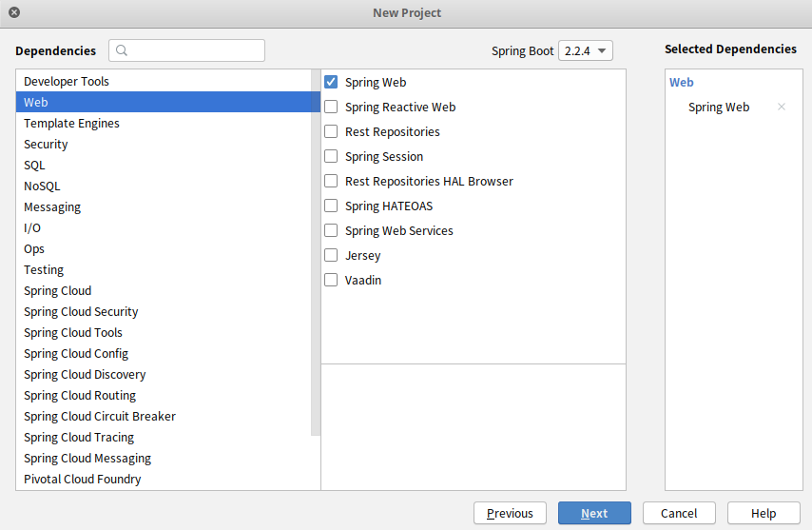
Task: Remove Spring Web from selected dependencies
Action: 782,108
